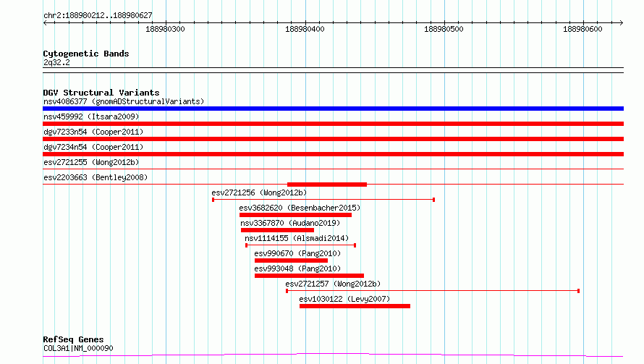The height and width of the screenshot is (364, 644).
Task: Select the esv993048 red bar
Action: [x=309, y=276]
